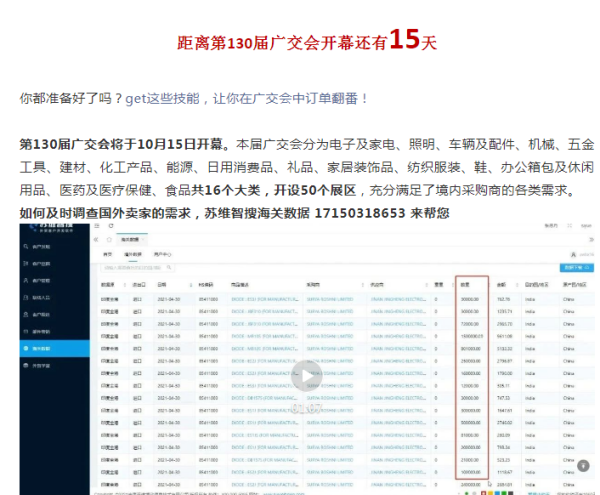Select the highlighted blue sidebar item

[55, 348]
